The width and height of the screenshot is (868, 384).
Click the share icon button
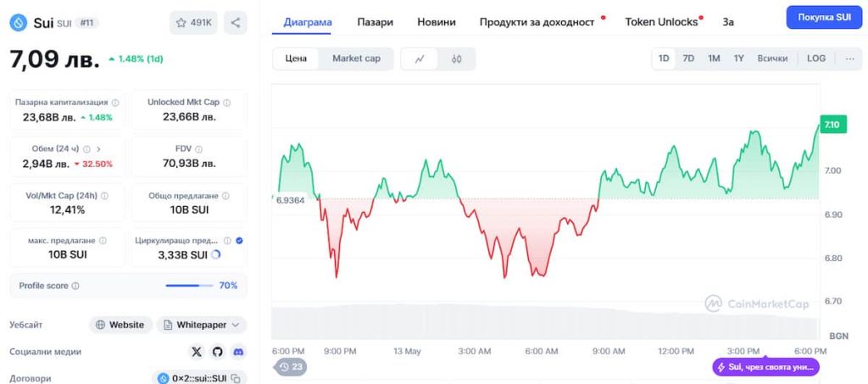click(235, 23)
